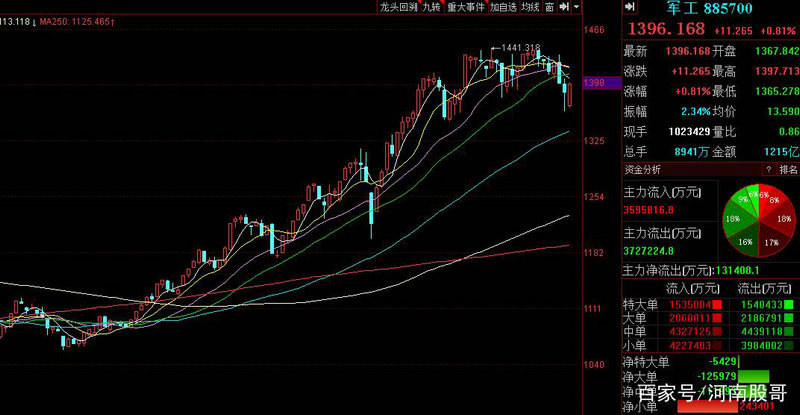This screenshot has height=415, width=800.
Task: Click the 军工 885700 sector title
Action: [x=710, y=7]
